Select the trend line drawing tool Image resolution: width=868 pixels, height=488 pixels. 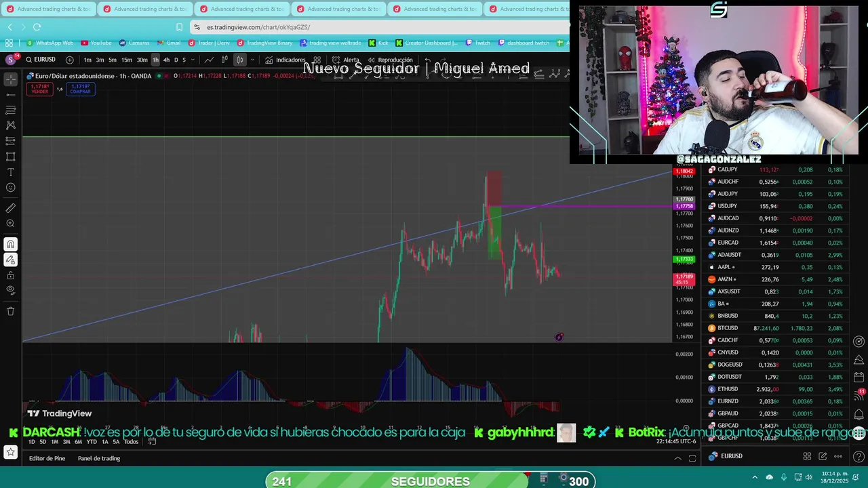click(x=11, y=95)
